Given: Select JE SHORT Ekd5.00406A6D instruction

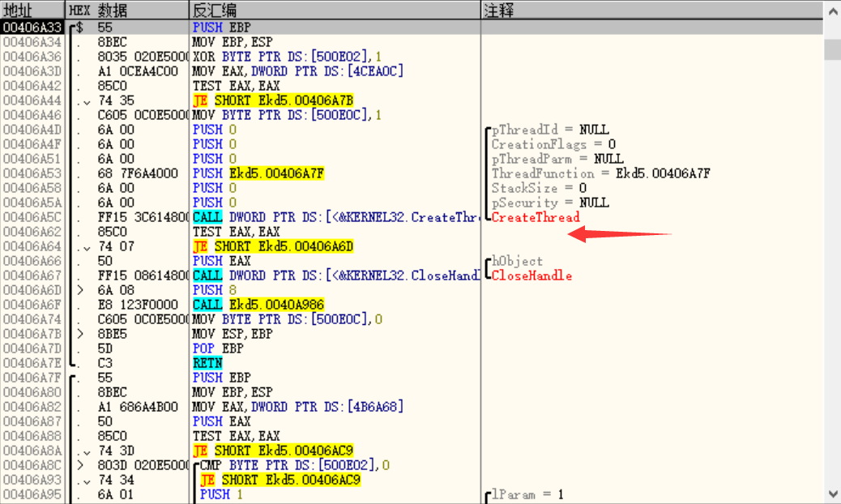Looking at the screenshot, I should [x=273, y=246].
